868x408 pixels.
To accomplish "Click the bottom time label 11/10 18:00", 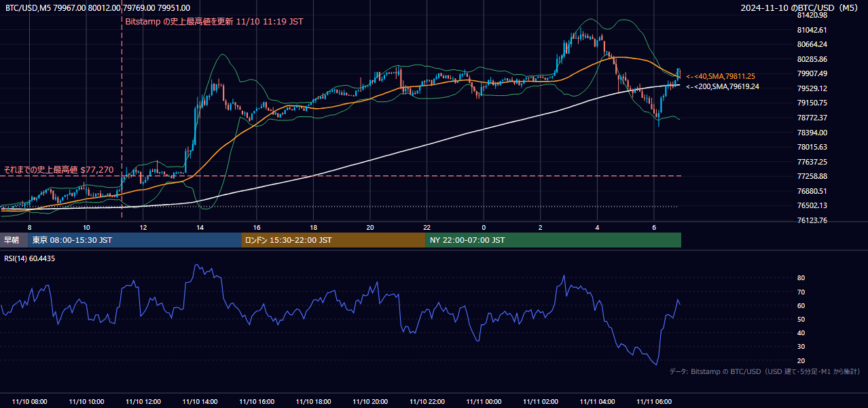I will [313, 402].
